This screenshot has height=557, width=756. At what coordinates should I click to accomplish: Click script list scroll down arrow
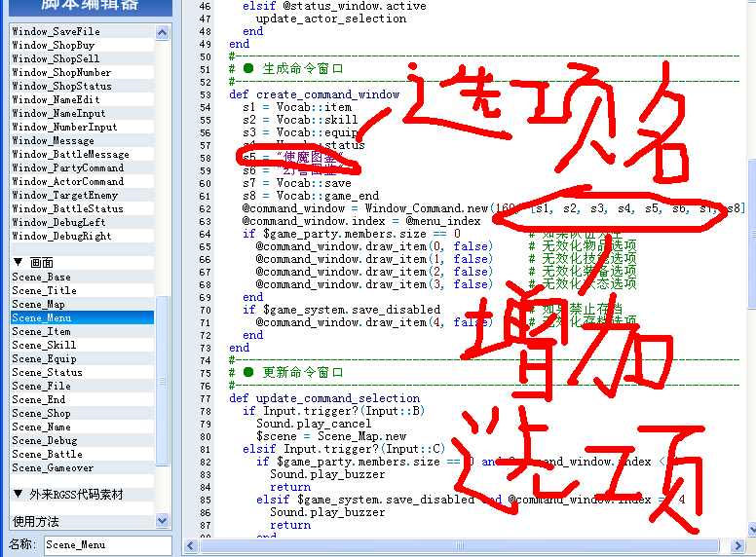pyautogui.click(x=163, y=520)
